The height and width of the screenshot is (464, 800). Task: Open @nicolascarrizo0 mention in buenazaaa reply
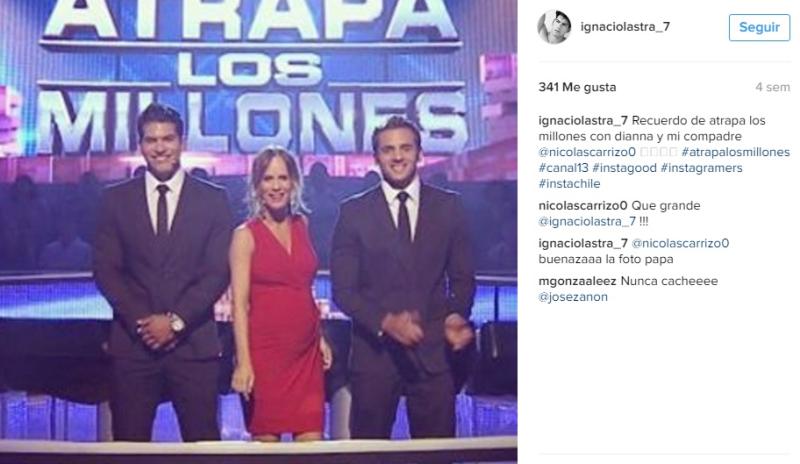point(680,243)
